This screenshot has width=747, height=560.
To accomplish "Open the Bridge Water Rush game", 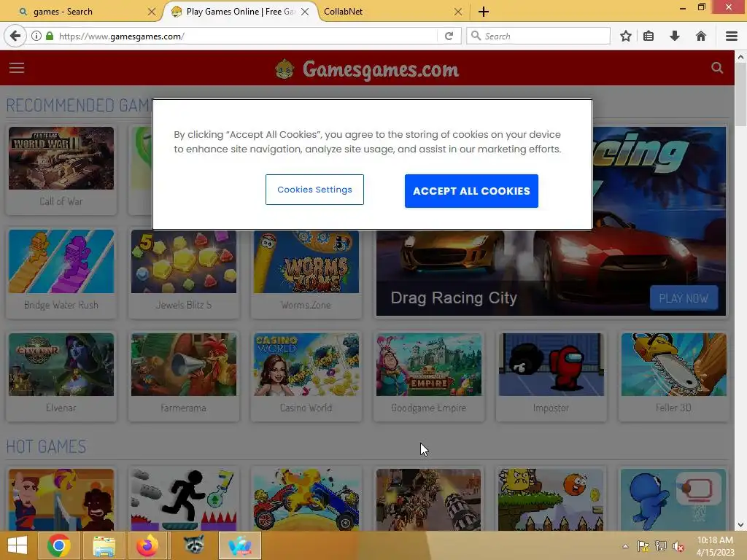I will tap(61, 273).
